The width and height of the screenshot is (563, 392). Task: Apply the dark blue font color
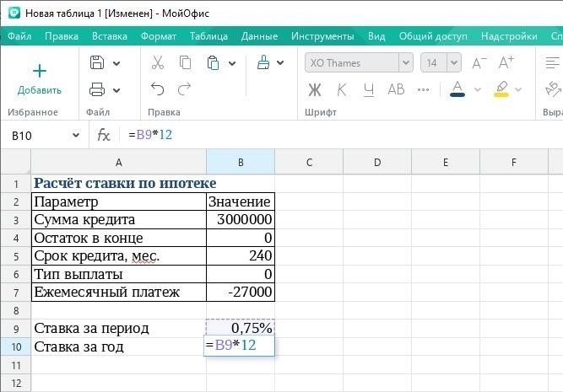457,89
